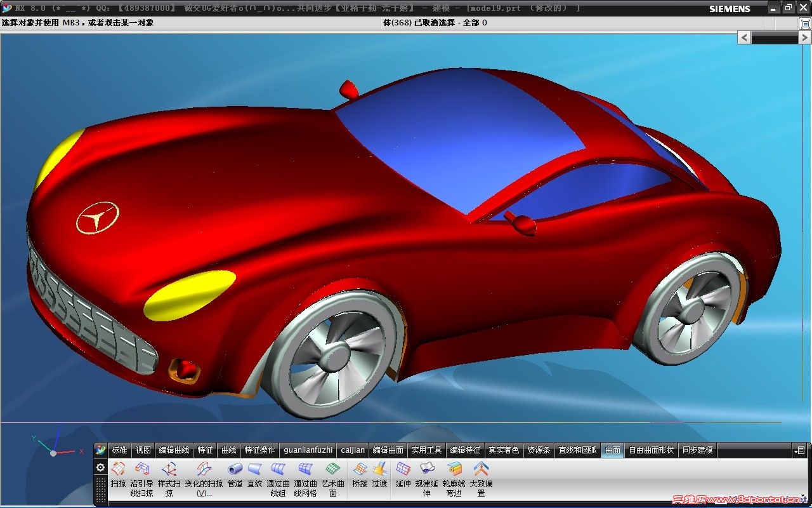Open the caijian tab
Screen dimensions: 812x508
pos(353,450)
